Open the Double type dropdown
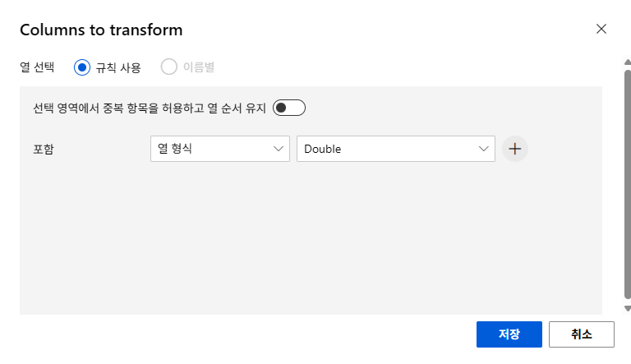The width and height of the screenshot is (631, 364). point(395,149)
